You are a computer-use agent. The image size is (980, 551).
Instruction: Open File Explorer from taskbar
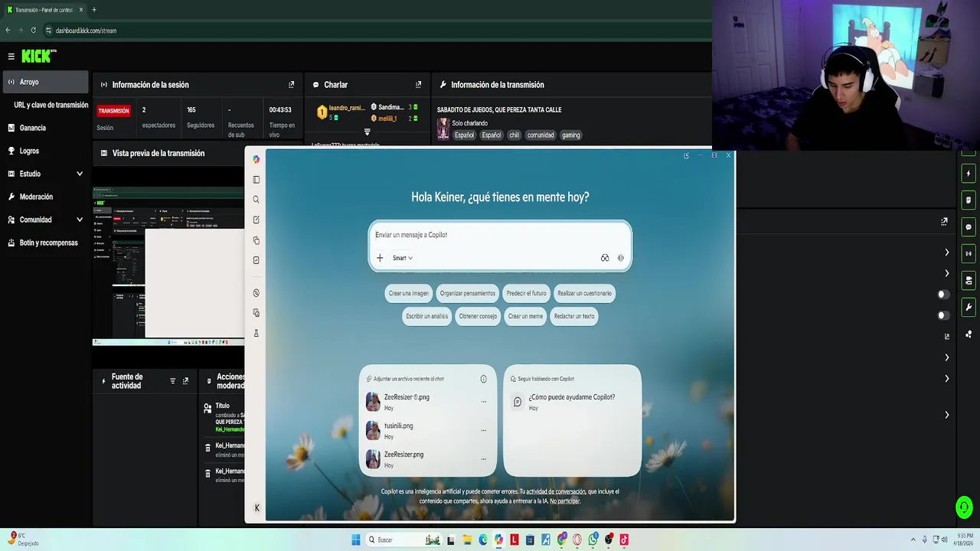[x=466, y=540]
